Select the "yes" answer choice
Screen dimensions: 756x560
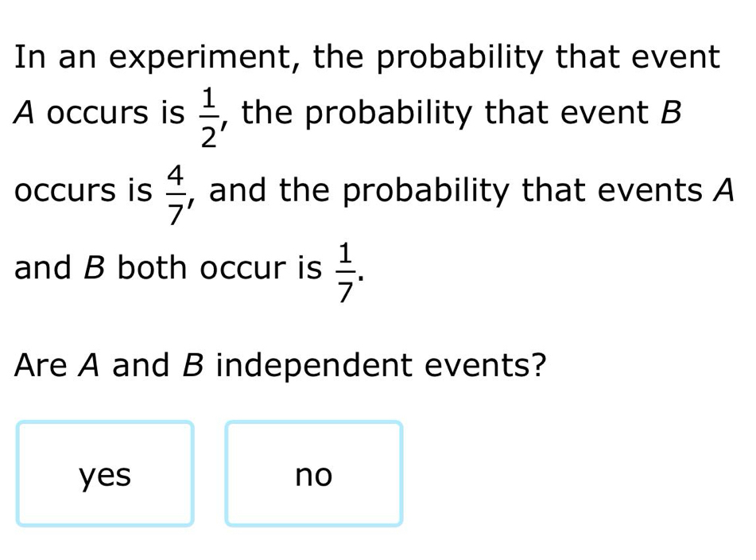click(x=105, y=475)
